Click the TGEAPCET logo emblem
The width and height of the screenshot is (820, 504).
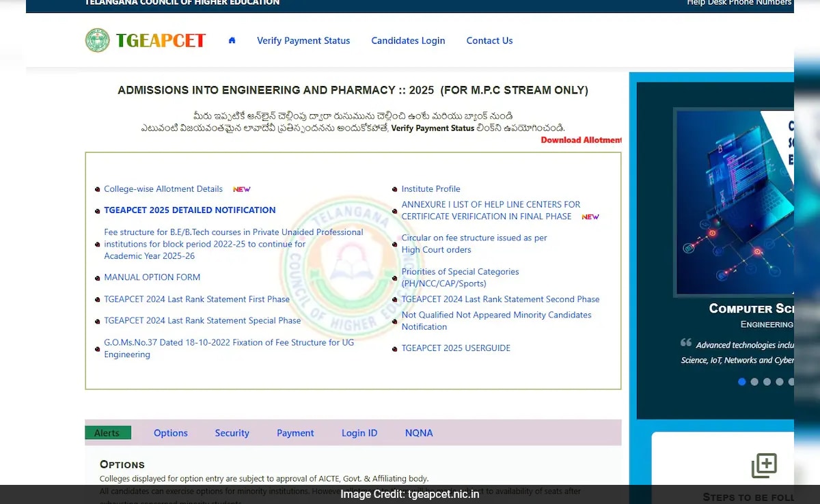[97, 40]
